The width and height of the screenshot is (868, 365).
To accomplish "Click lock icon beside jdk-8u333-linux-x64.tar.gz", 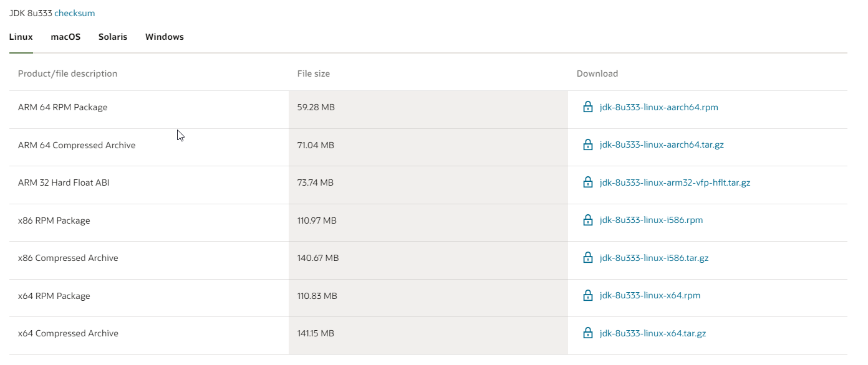I will [x=587, y=333].
